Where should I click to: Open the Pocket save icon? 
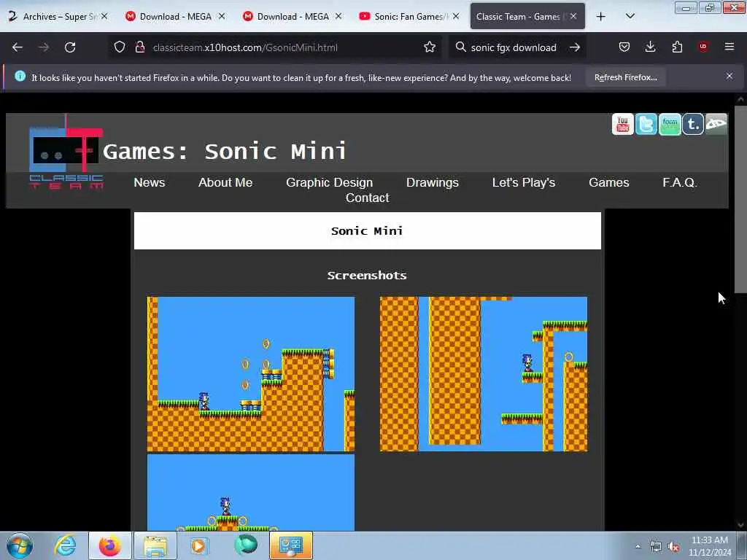(624, 47)
